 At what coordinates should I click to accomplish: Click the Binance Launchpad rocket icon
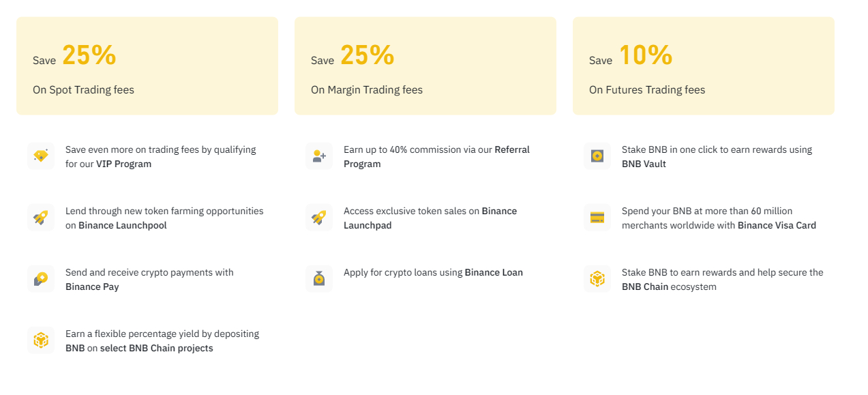319,218
